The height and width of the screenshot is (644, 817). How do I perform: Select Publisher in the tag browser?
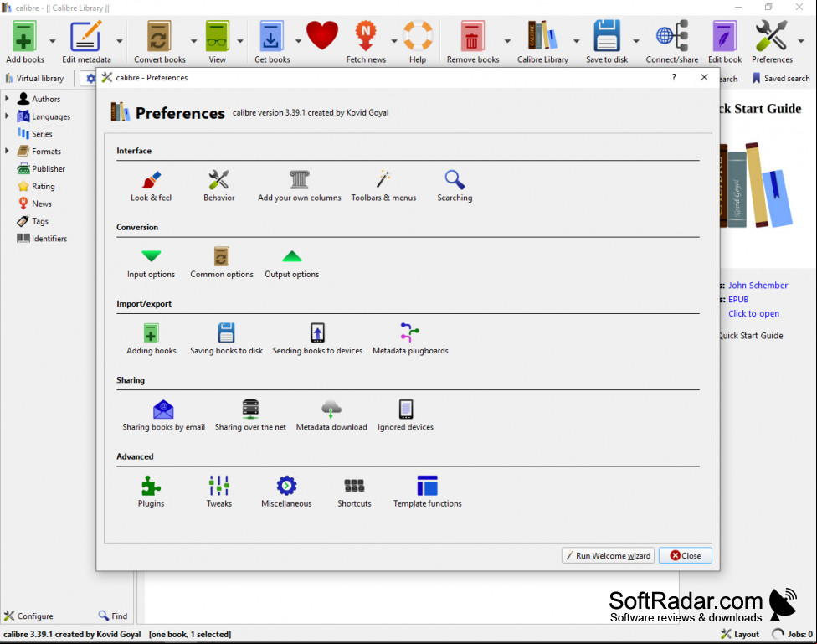click(41, 168)
